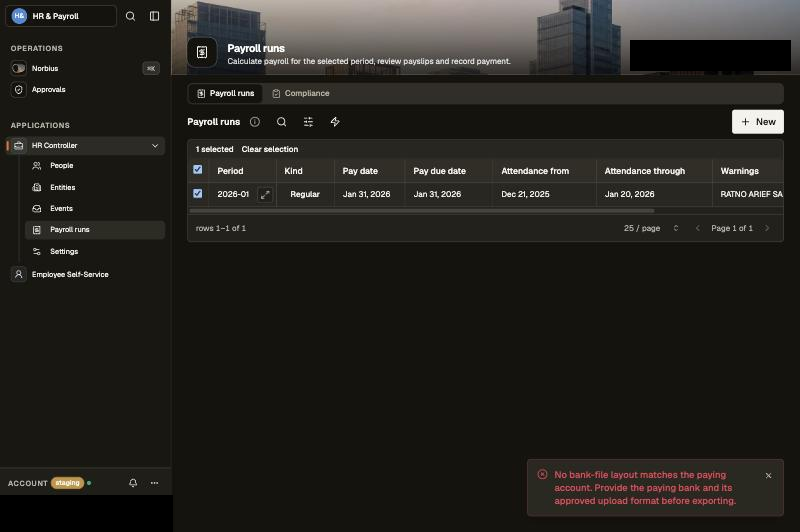
Task: Click the error icon in toast notification
Action: point(543,474)
